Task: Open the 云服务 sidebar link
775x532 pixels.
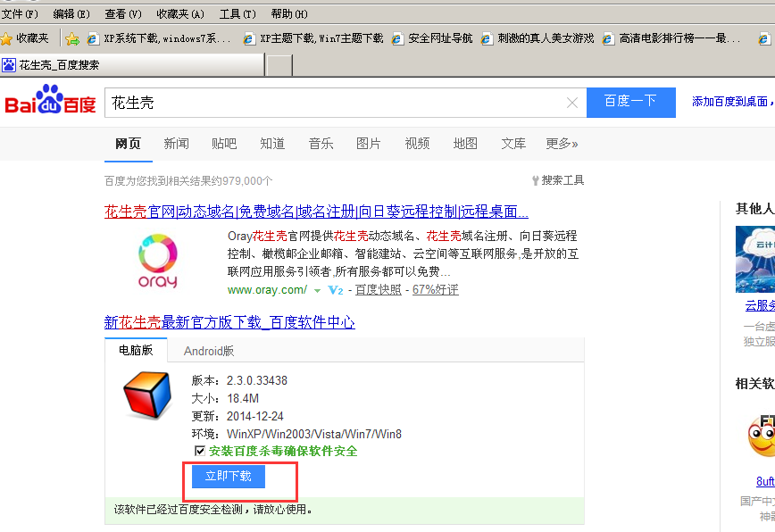Action: pos(760,306)
